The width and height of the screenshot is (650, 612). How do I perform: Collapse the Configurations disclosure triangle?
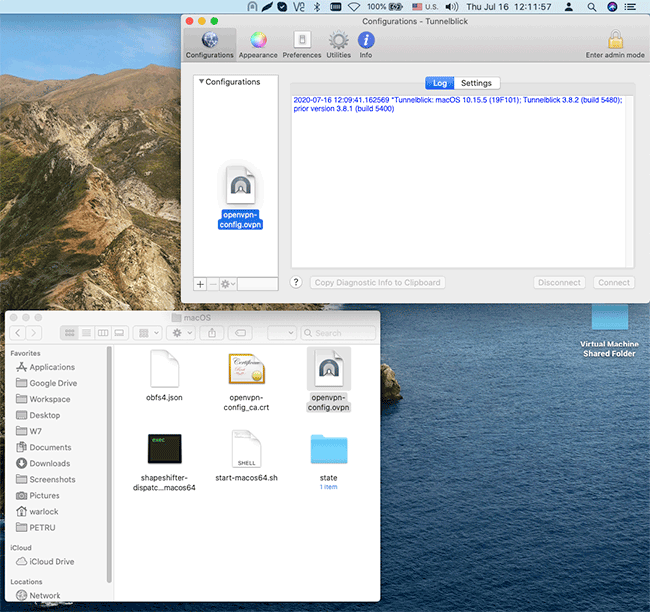click(x=201, y=81)
